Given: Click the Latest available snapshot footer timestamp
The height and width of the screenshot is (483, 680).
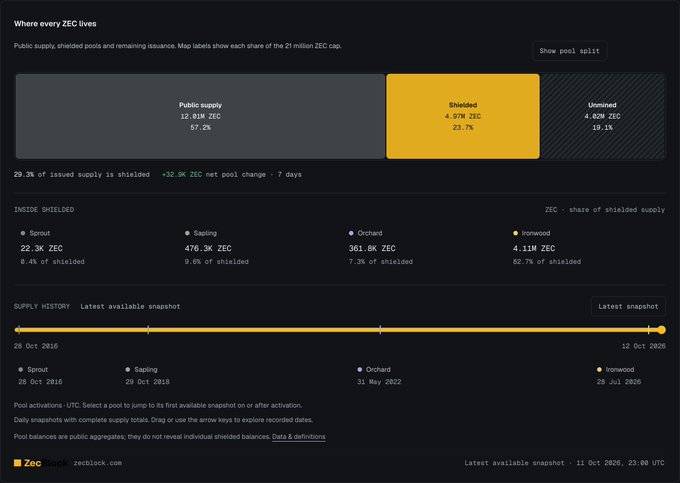Looking at the screenshot, I should (564, 463).
